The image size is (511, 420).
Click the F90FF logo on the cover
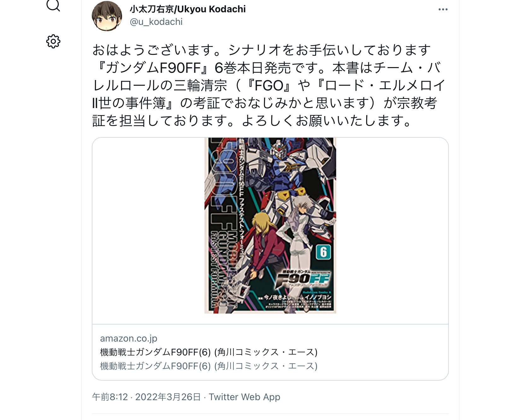point(303,279)
